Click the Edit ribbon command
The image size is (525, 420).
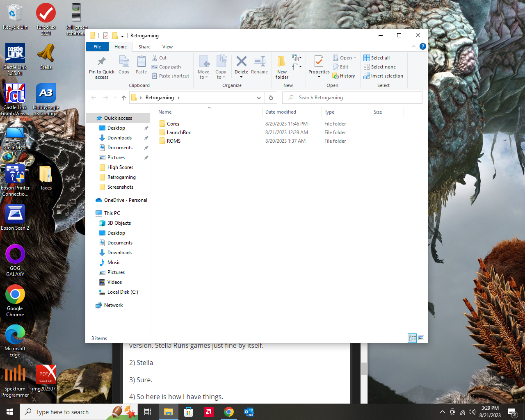click(340, 67)
